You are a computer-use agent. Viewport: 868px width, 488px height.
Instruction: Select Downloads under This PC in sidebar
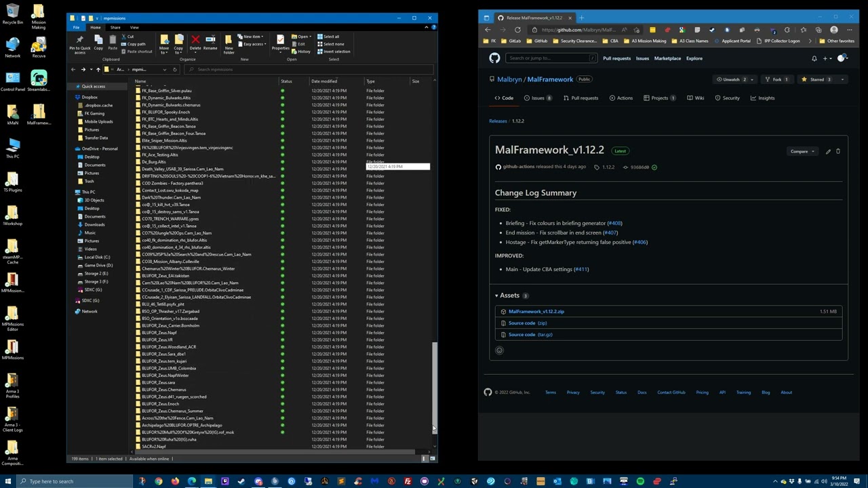94,224
